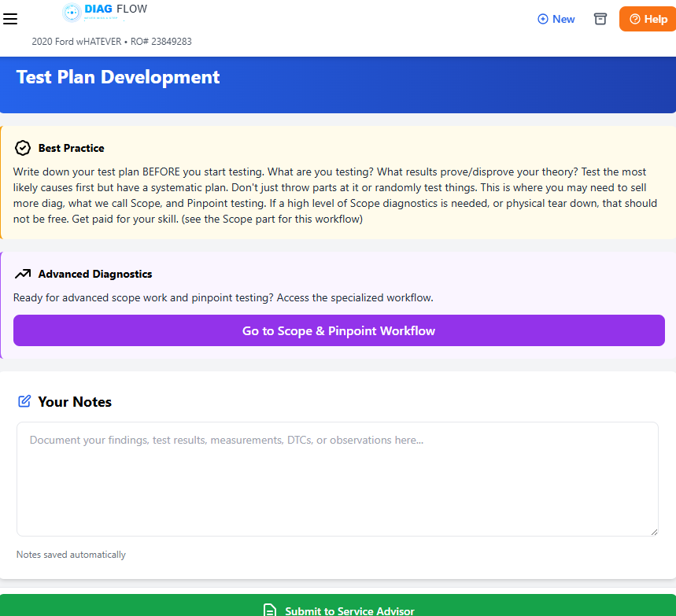Click the Notes saved automatically message
Screen dimensions: 676x616
click(x=71, y=555)
